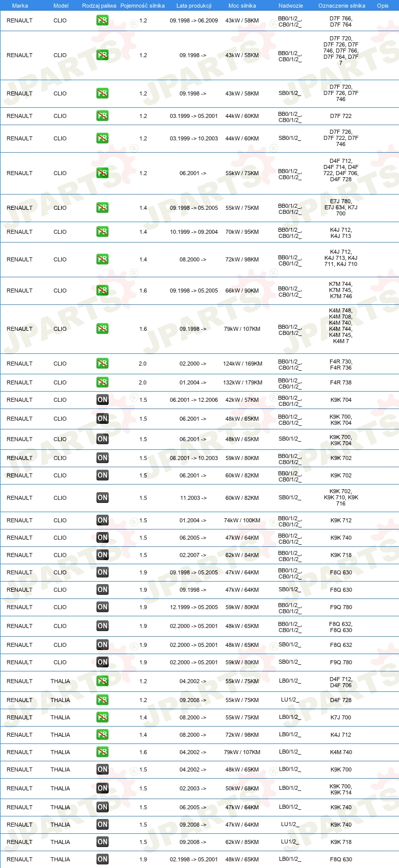Click the Rodzaj paliwa column header
The height and width of the screenshot is (868, 399).
[x=99, y=6]
